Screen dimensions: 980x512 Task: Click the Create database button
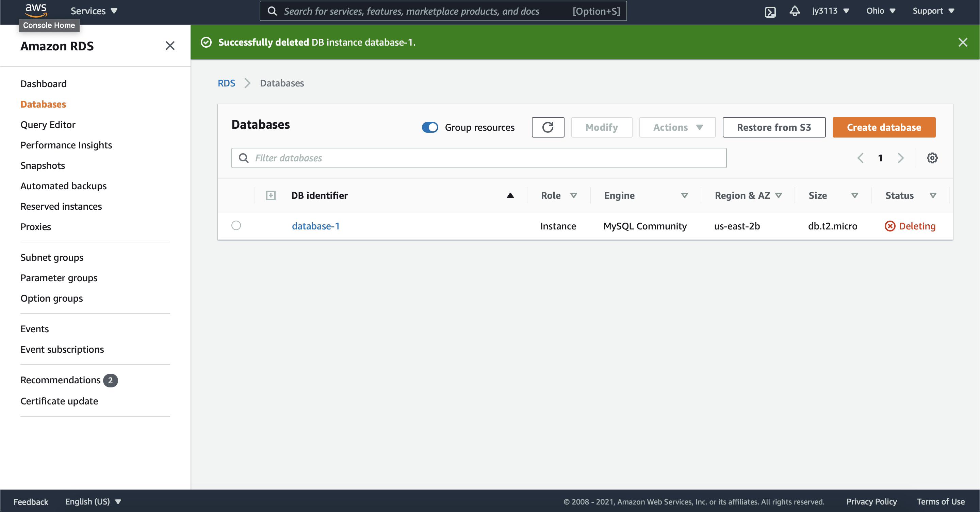coord(883,127)
